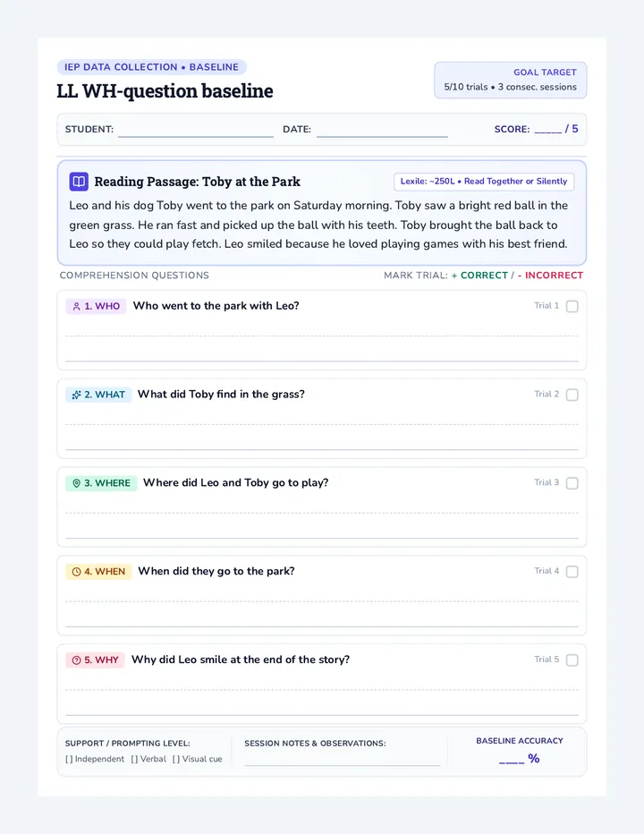The image size is (644, 834).
Task: Select the Verbal prompting level option
Action: click(148, 759)
